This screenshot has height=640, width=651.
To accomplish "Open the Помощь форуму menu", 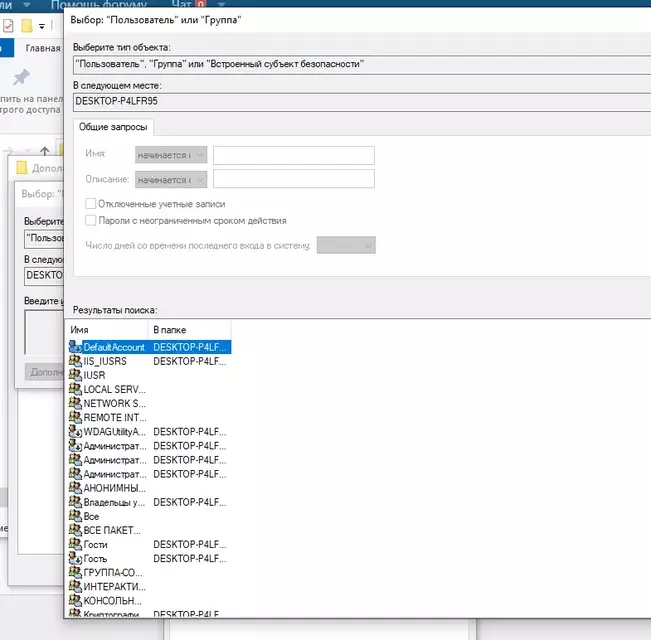I will click(x=99, y=4).
